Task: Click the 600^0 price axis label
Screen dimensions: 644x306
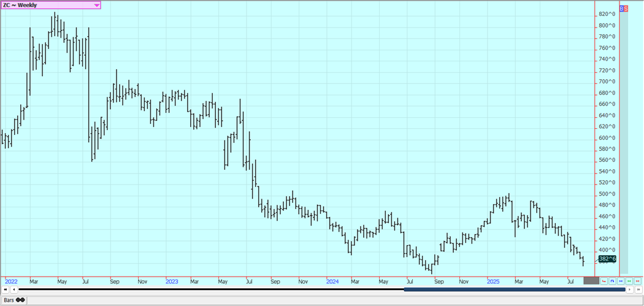Action: (x=607, y=137)
